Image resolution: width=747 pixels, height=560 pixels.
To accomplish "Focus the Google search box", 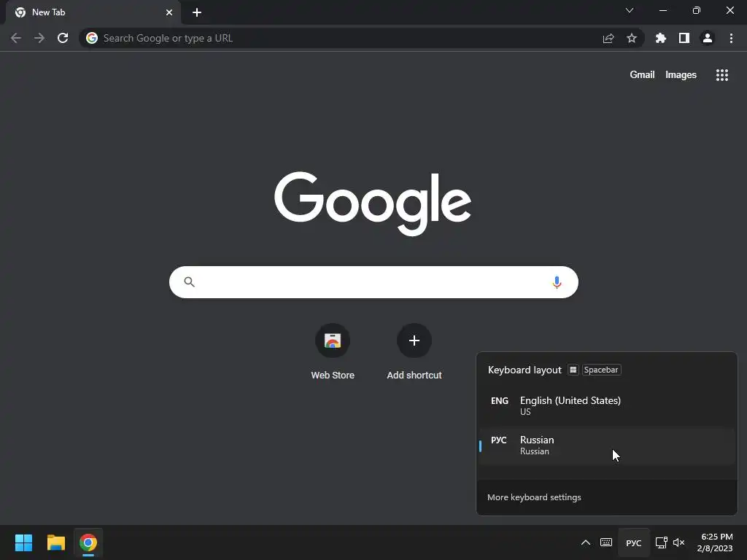I will [373, 282].
